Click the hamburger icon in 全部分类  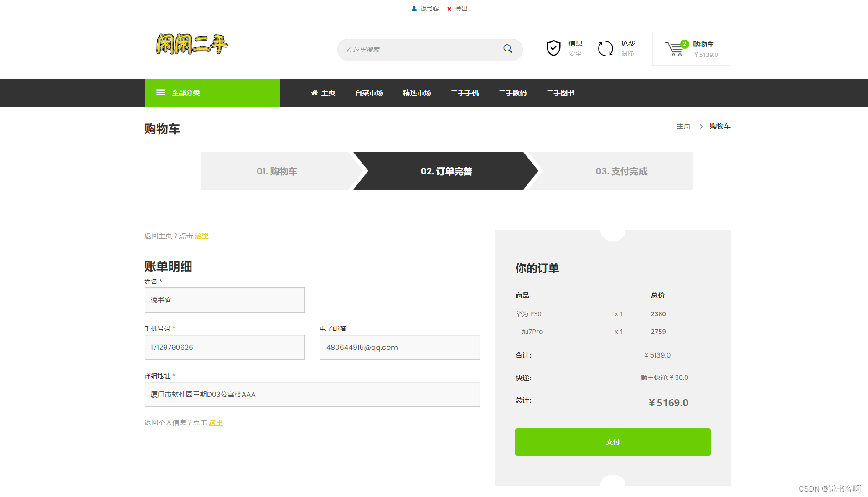[160, 92]
